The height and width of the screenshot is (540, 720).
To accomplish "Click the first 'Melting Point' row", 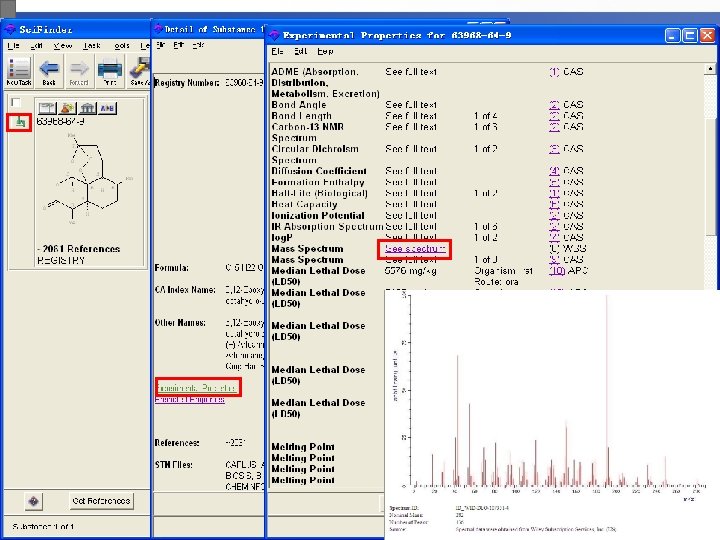I will point(303,447).
